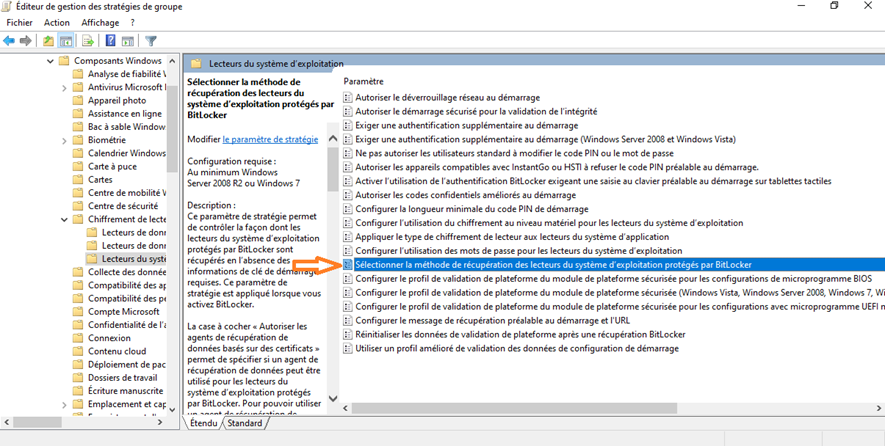Switch to the Étendu tab

(204, 423)
